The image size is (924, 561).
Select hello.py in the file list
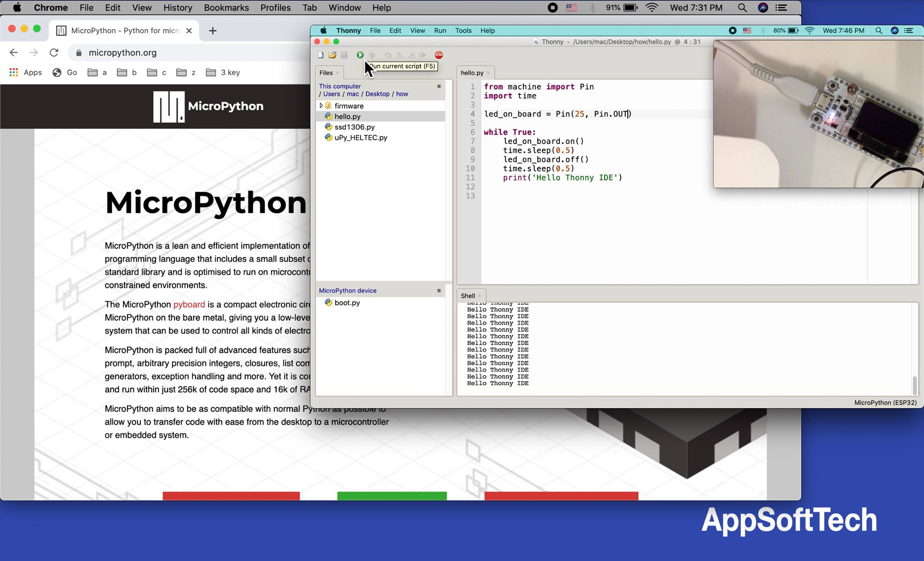coord(380,116)
